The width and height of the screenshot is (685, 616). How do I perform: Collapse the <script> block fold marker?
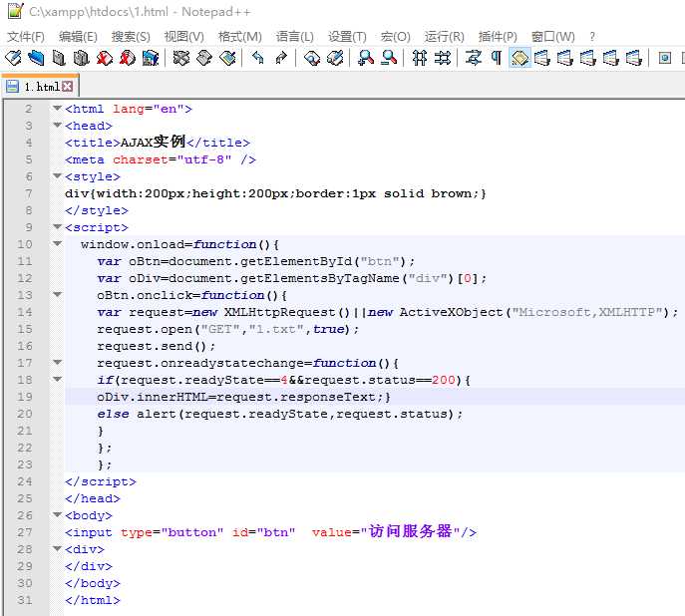pos(57,226)
